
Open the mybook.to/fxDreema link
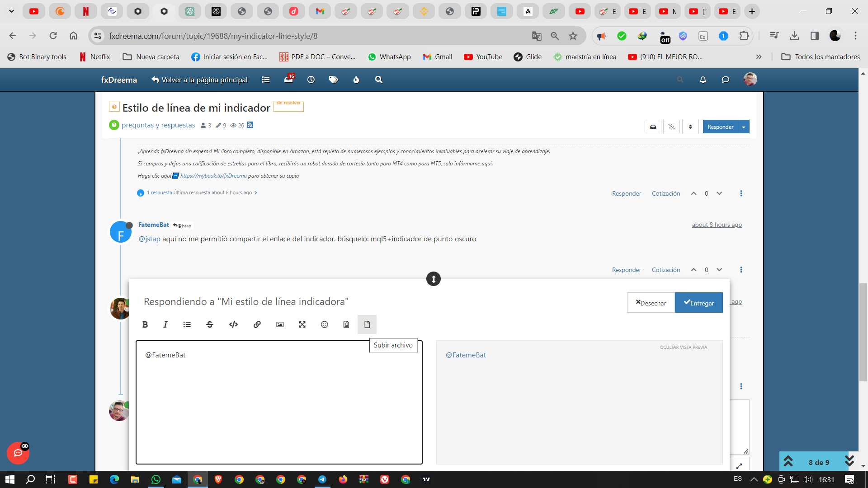(x=213, y=176)
